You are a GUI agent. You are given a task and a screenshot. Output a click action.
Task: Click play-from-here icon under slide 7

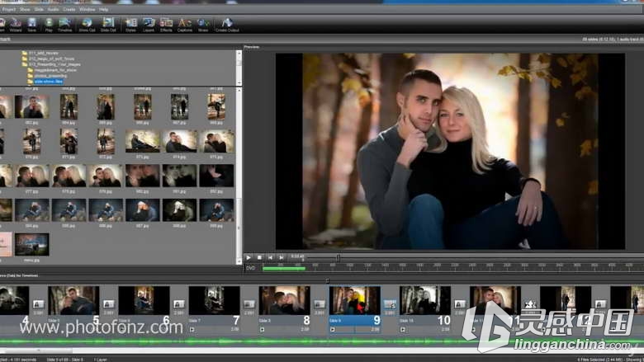[x=192, y=329]
